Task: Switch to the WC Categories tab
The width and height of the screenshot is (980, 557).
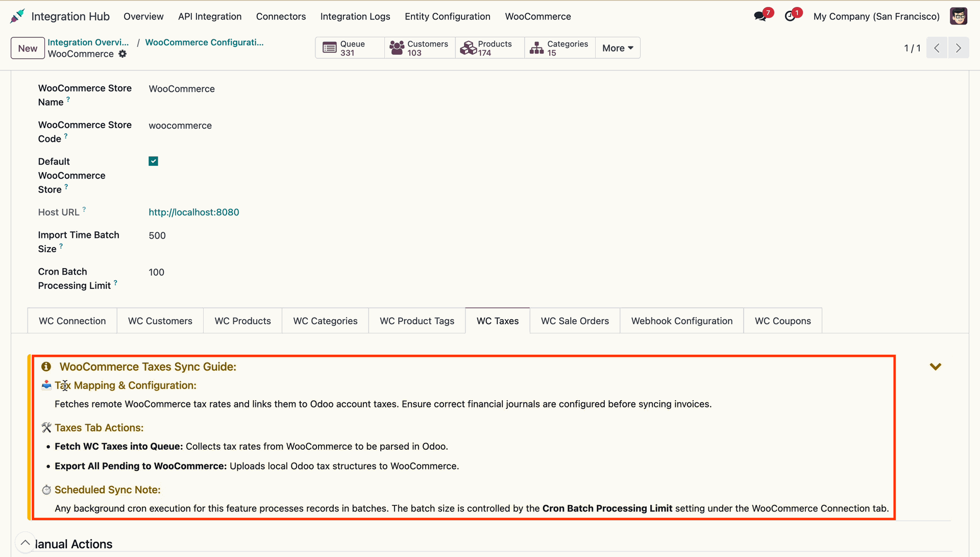Action: click(325, 321)
